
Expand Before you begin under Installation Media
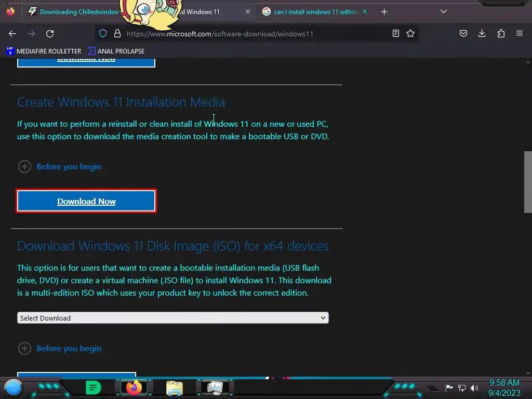(60, 167)
